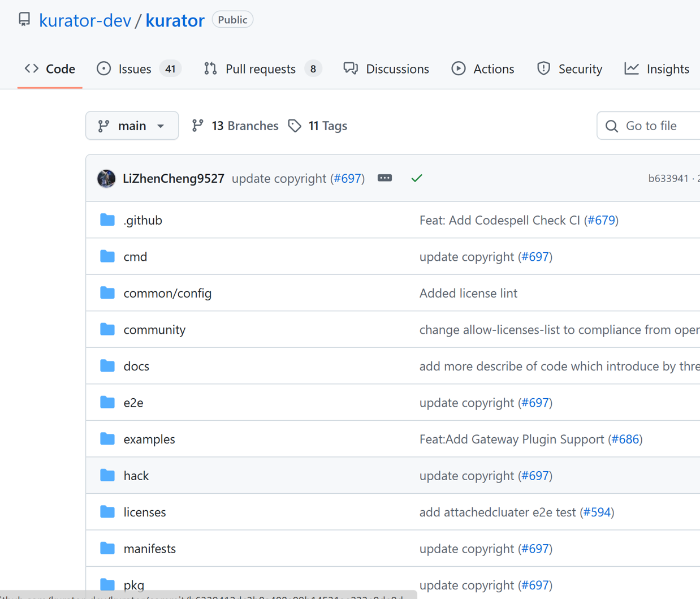Open the Insights tab
The height and width of the screenshot is (599, 700).
[x=657, y=69]
